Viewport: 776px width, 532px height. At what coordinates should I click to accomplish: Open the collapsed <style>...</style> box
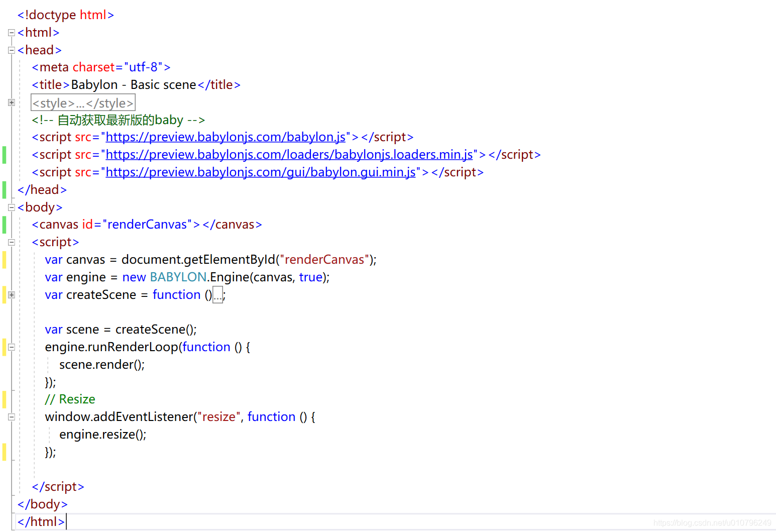click(83, 103)
